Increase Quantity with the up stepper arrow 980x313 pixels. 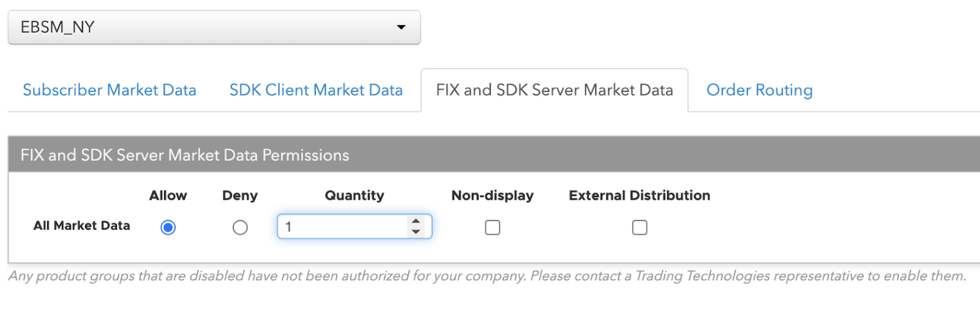[416, 221]
